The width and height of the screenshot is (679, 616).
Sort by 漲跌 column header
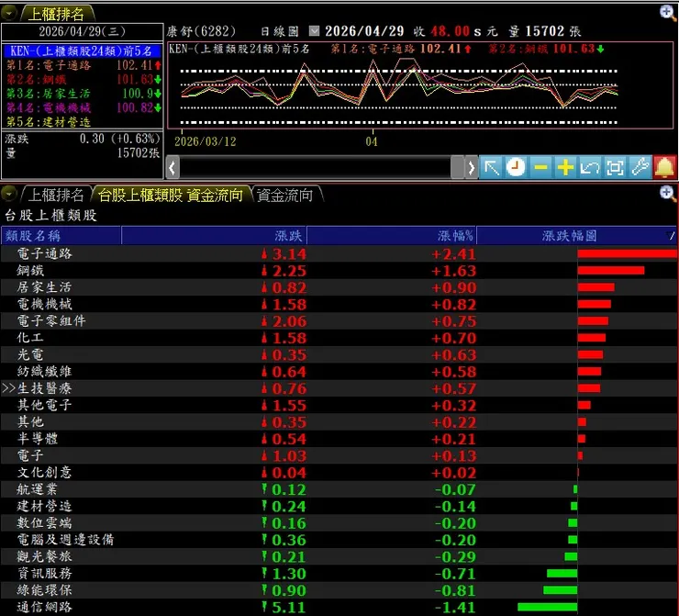pos(214,236)
